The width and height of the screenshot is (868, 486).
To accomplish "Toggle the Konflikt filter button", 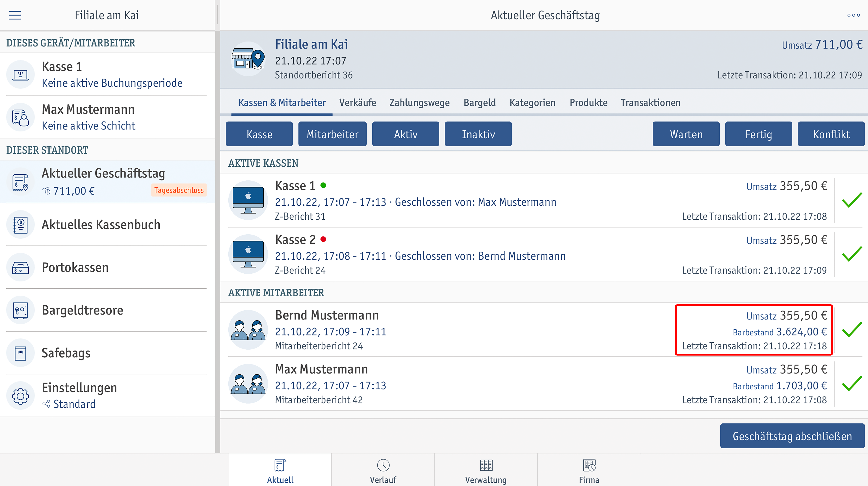I will (831, 134).
